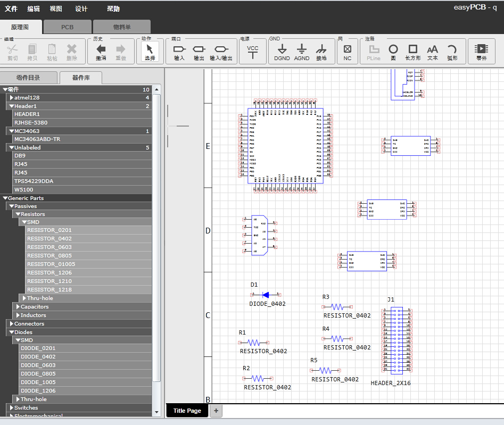
Task: Switch to the PCB tab
Action: point(68,27)
